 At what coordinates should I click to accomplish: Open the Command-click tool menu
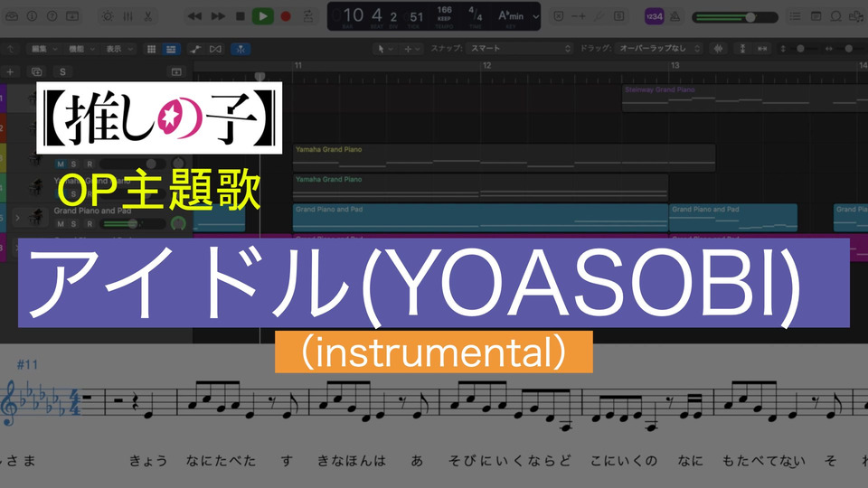(x=412, y=49)
